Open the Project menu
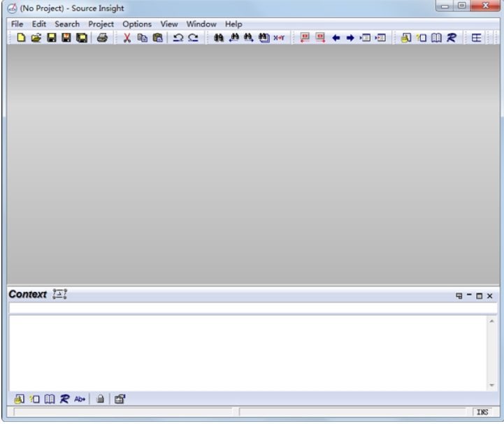 (x=101, y=24)
